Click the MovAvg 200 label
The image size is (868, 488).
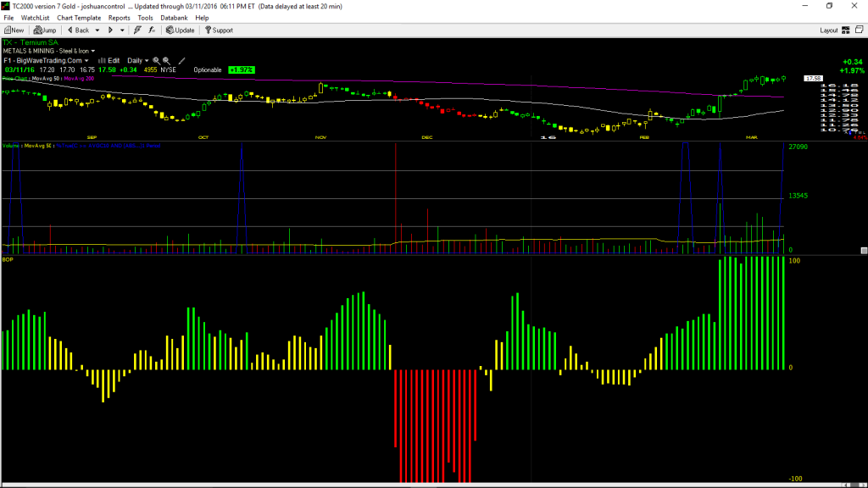coord(79,79)
